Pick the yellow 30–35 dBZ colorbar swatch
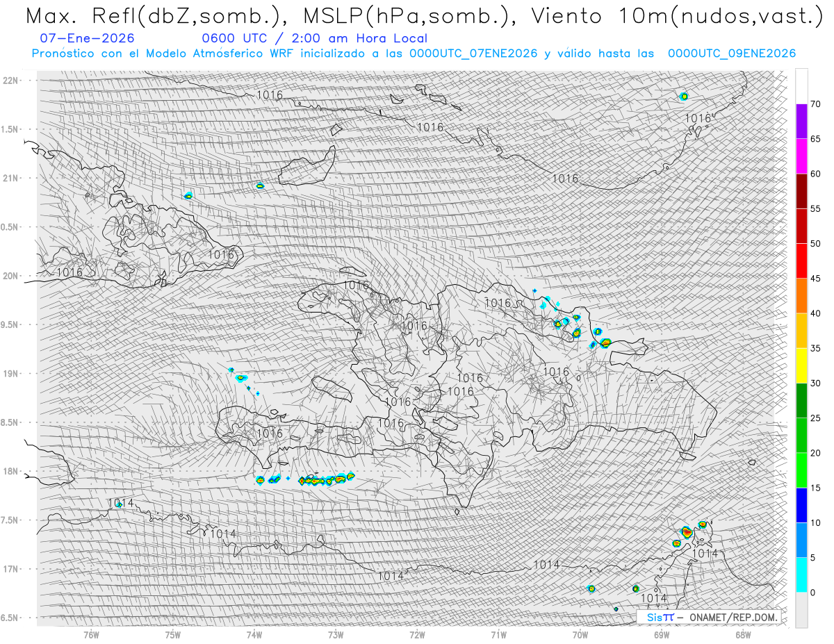The height and width of the screenshot is (644, 834). click(801, 365)
